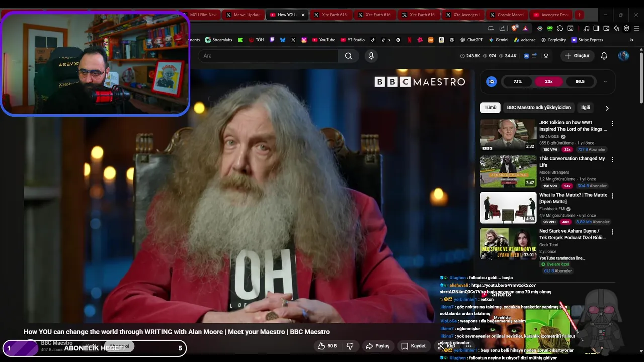The height and width of the screenshot is (362, 644).
Task: Close the How YOU browser tab
Action: click(x=303, y=15)
